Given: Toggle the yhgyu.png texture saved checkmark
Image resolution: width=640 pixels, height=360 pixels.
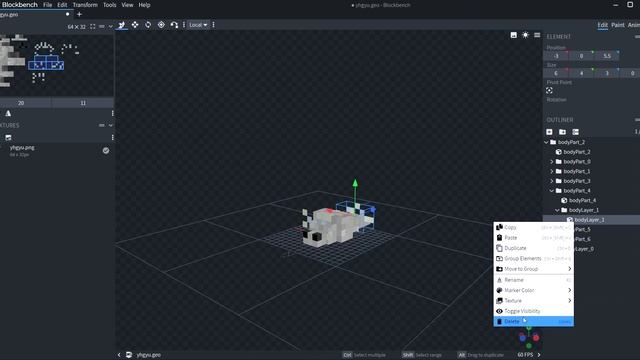Looking at the screenshot, I should (106, 151).
